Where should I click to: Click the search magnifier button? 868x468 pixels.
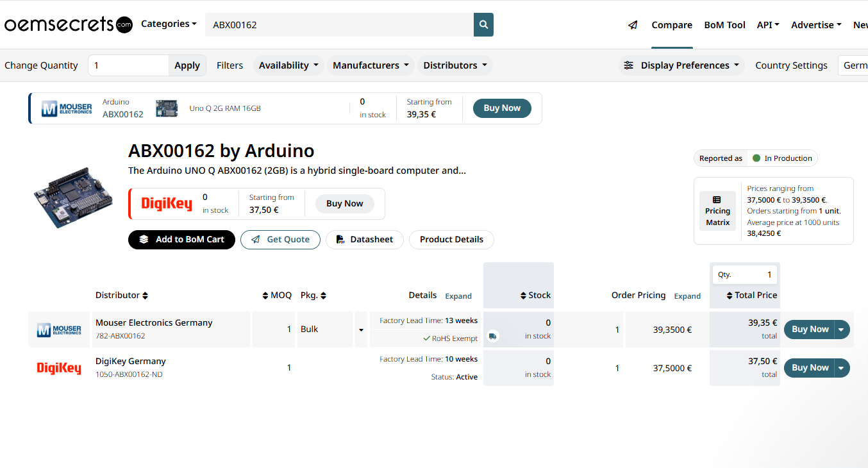click(483, 25)
